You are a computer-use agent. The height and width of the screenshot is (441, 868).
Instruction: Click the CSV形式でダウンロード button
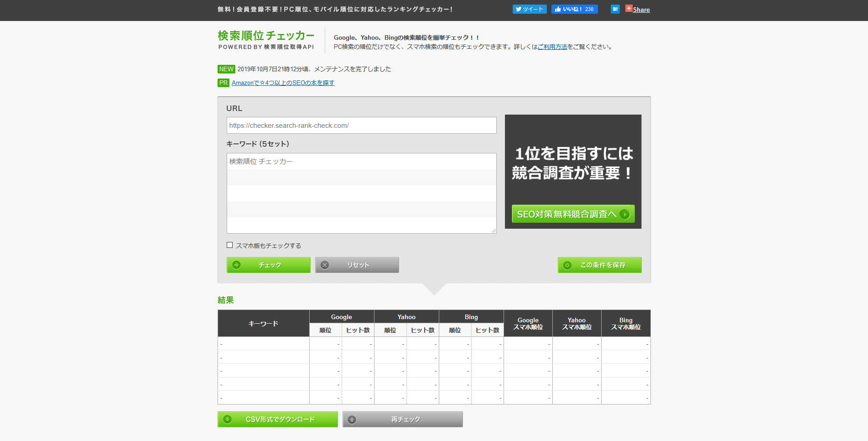point(277,419)
